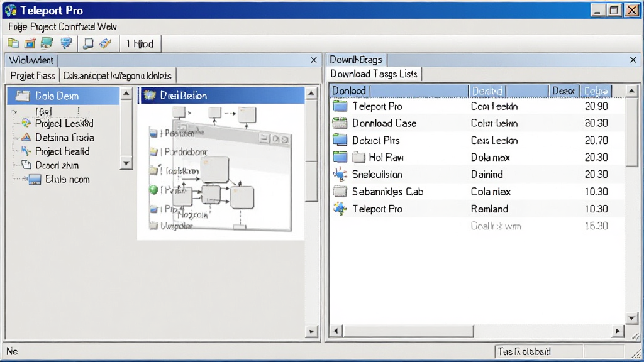Click the green icon beside 'Donnload Case'

coord(340,123)
